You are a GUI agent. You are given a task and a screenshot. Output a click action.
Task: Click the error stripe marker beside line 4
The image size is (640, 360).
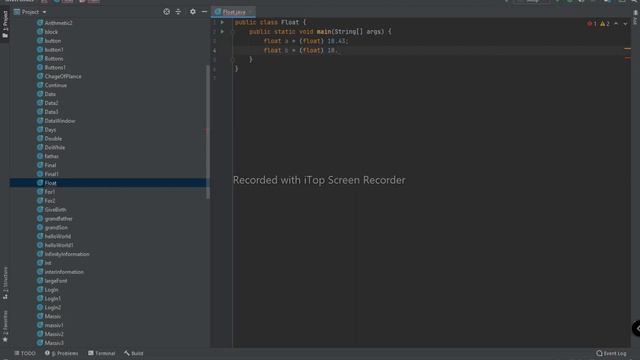click(627, 49)
